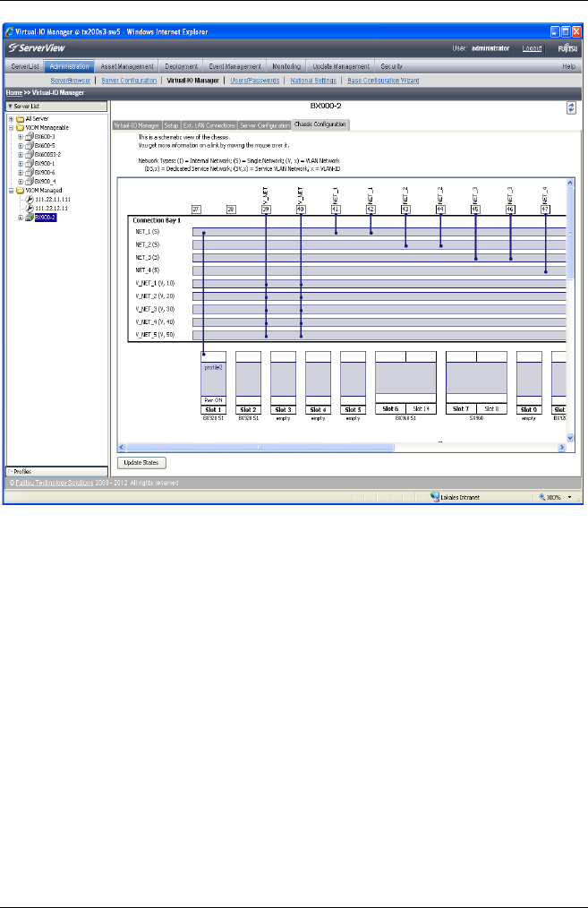Click the Security menu item
The image size is (588, 908).
(x=391, y=66)
